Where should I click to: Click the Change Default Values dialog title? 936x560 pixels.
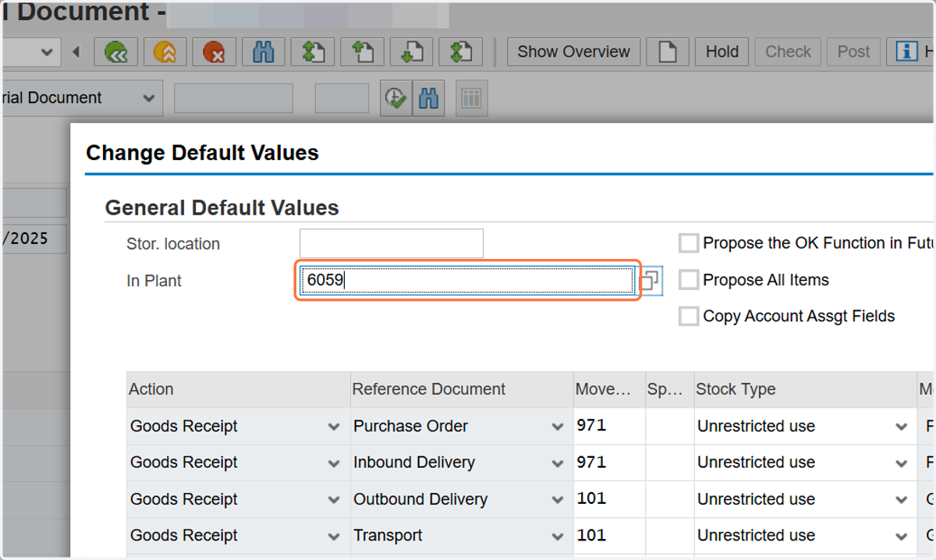point(202,153)
